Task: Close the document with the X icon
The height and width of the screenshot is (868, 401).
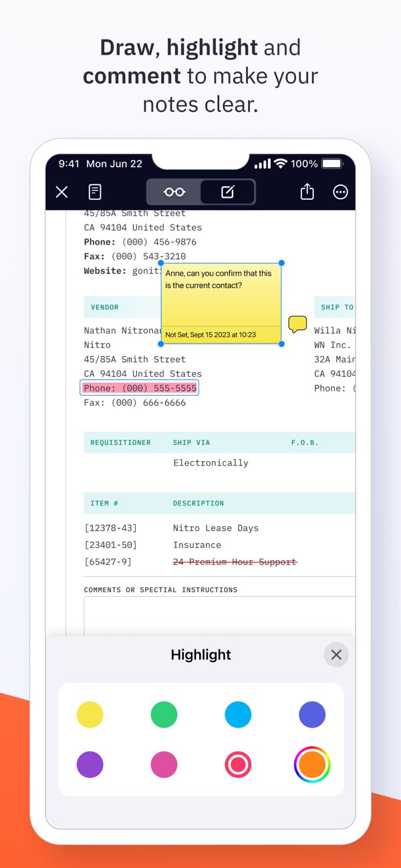Action: (x=61, y=192)
